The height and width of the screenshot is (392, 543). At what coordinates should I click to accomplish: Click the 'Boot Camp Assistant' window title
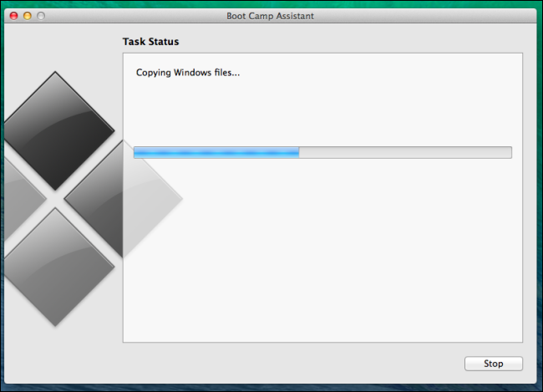270,16
